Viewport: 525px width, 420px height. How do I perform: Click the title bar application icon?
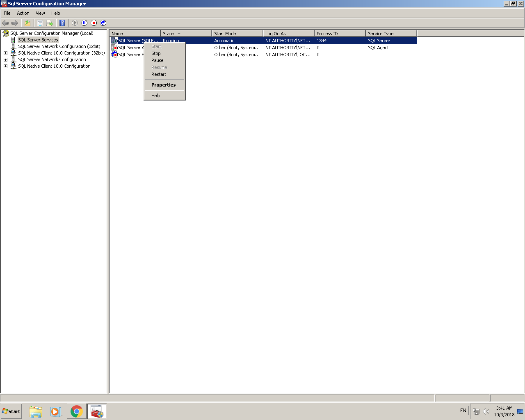coord(4,4)
